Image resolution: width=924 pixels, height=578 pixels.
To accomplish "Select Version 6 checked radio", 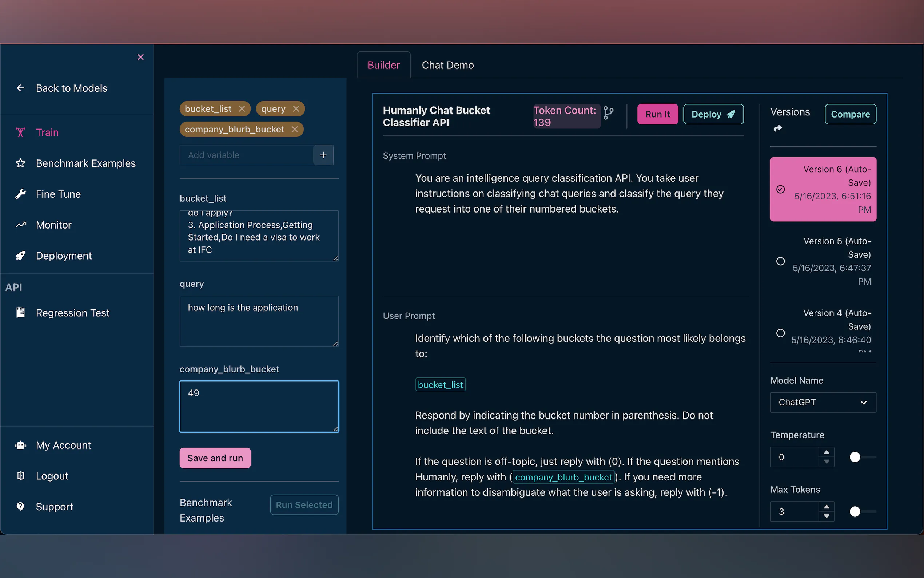I will click(x=780, y=189).
